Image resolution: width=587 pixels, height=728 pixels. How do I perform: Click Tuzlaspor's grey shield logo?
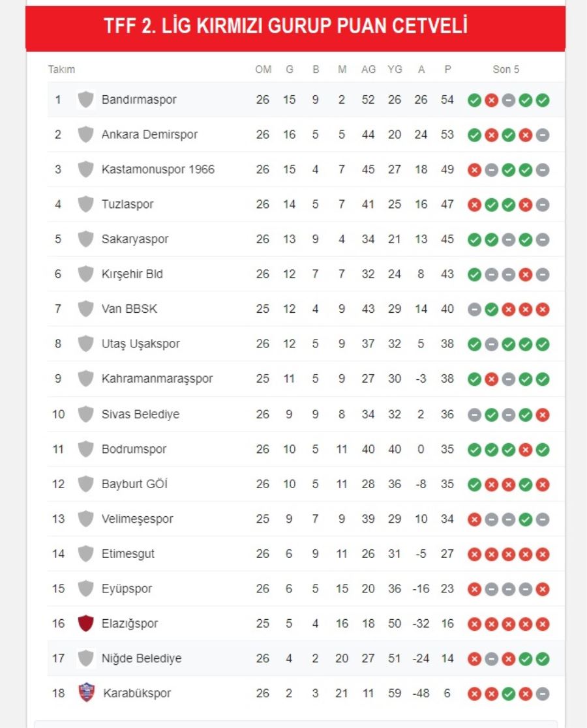(x=85, y=204)
